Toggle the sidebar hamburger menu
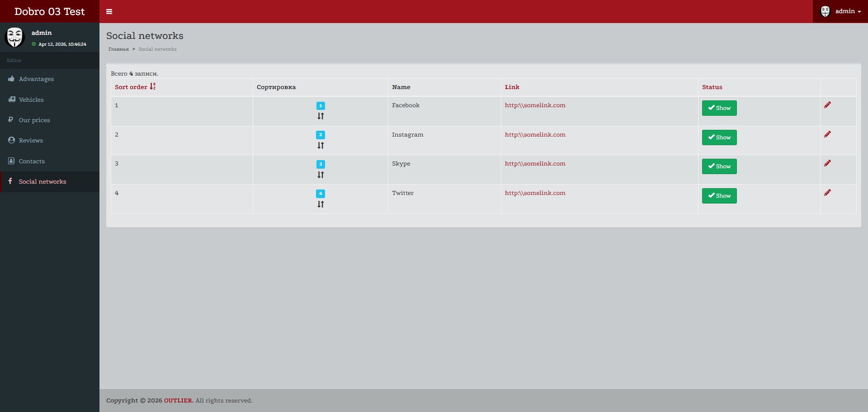This screenshot has height=412, width=868. tap(109, 11)
